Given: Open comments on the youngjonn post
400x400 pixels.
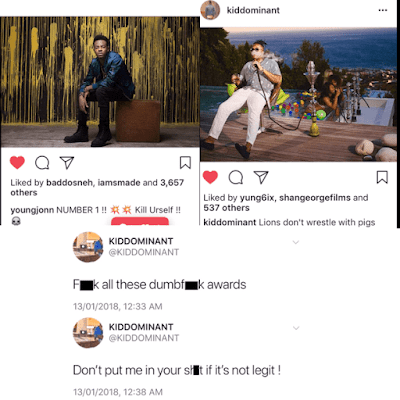Looking at the screenshot, I should point(42,163).
